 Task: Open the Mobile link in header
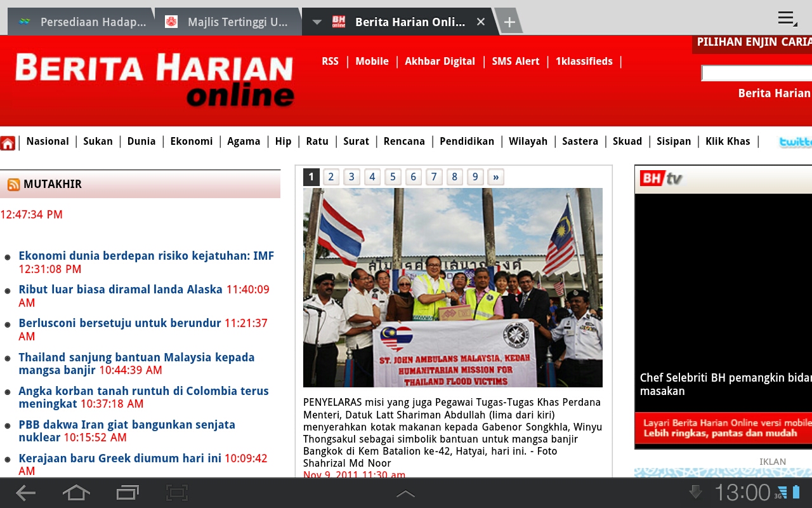pos(372,61)
